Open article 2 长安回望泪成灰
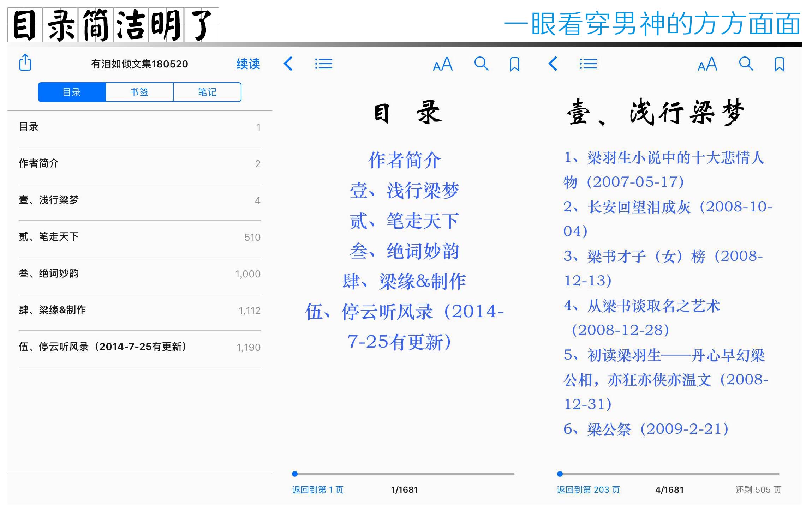 point(668,219)
